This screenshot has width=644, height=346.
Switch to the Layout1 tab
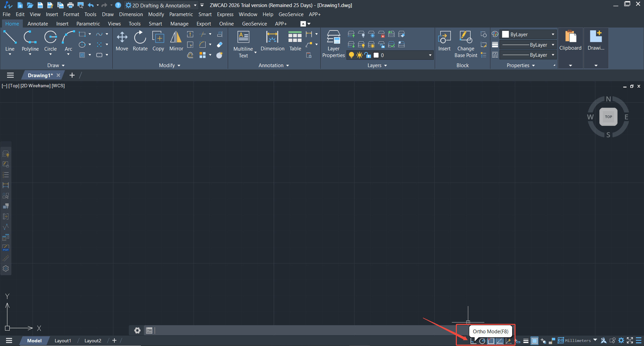click(63, 341)
